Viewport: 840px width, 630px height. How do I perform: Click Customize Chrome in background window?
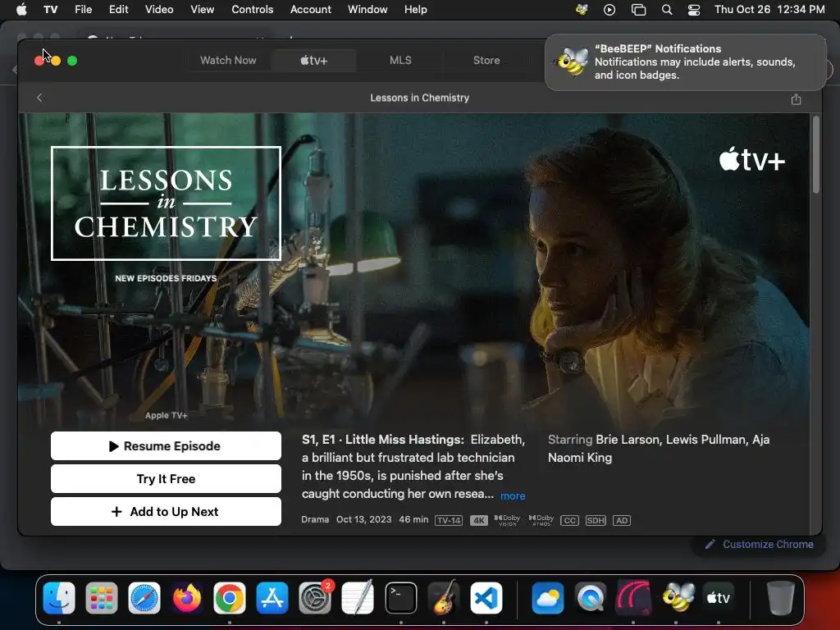(x=759, y=545)
